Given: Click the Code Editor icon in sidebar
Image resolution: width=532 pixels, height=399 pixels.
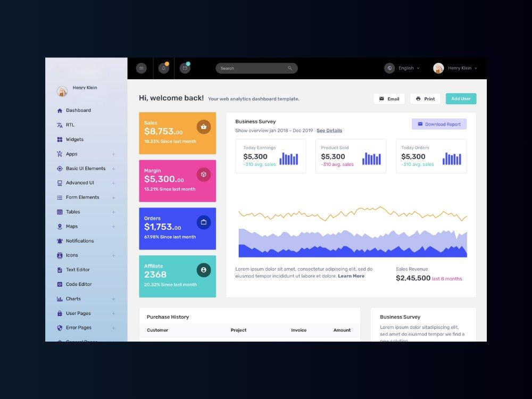Looking at the screenshot, I should tap(60, 284).
